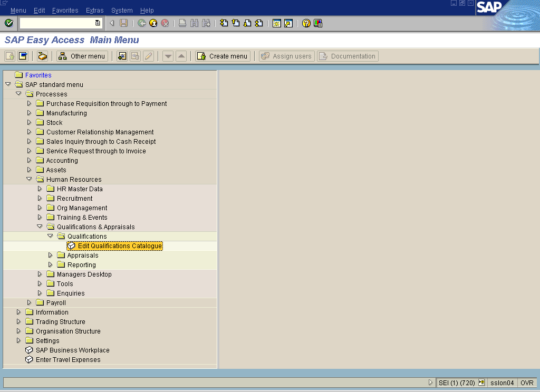
Task: Click the Add to Favorites icon
Action: (122, 56)
